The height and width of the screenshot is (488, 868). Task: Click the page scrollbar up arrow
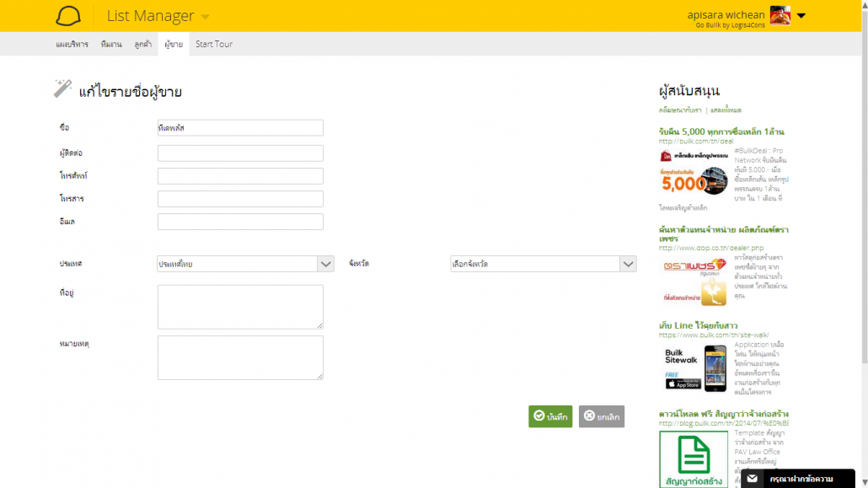point(864,4)
